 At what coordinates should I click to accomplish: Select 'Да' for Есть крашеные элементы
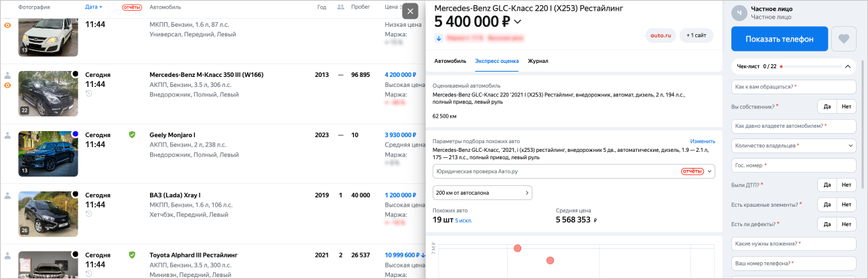[x=826, y=204]
